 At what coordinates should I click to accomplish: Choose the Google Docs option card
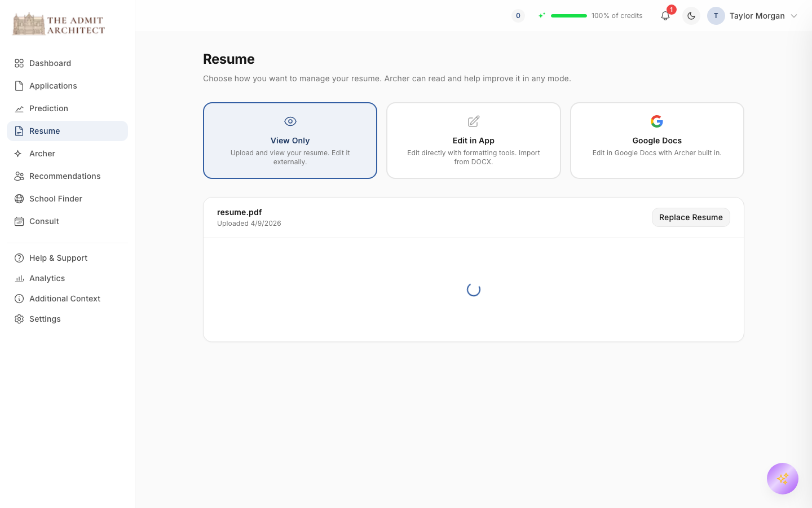coord(657,141)
